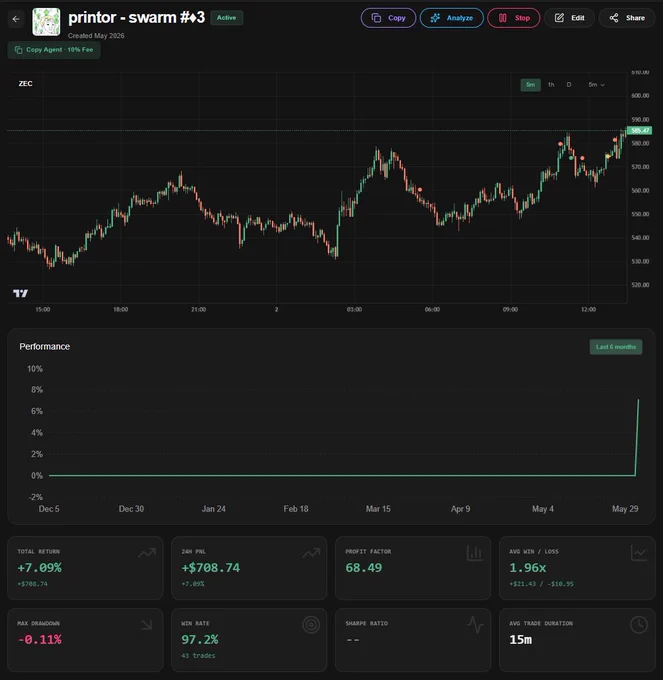Click the +7.09% total return value

pyautogui.click(x=39, y=568)
